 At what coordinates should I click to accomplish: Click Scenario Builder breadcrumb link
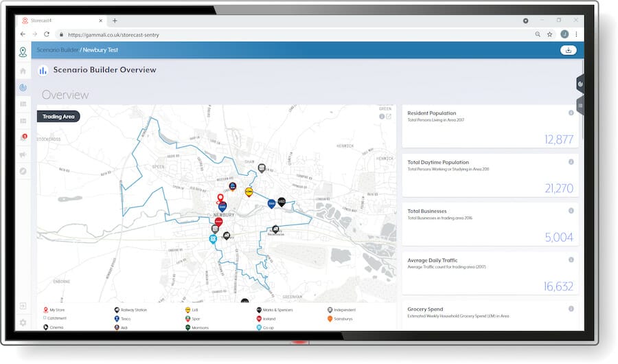[x=57, y=50]
